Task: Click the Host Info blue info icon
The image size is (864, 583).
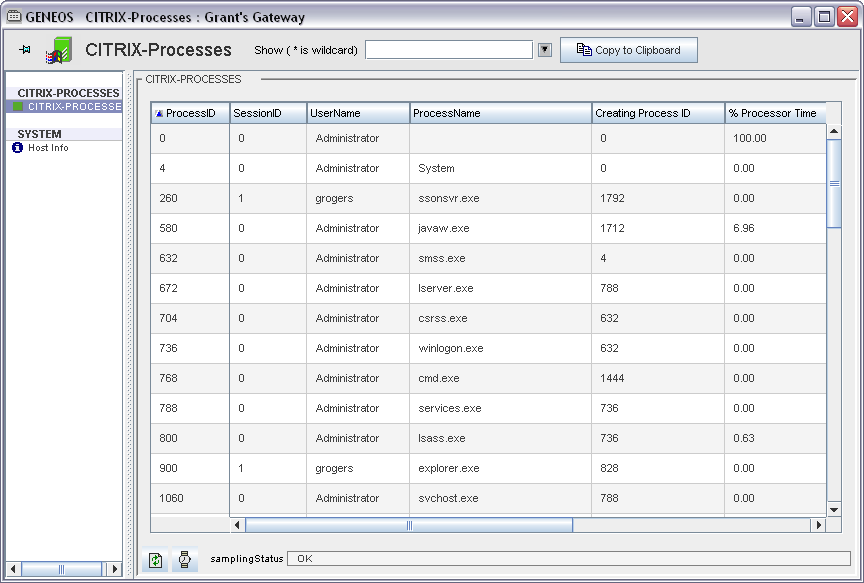Action: click(18, 148)
